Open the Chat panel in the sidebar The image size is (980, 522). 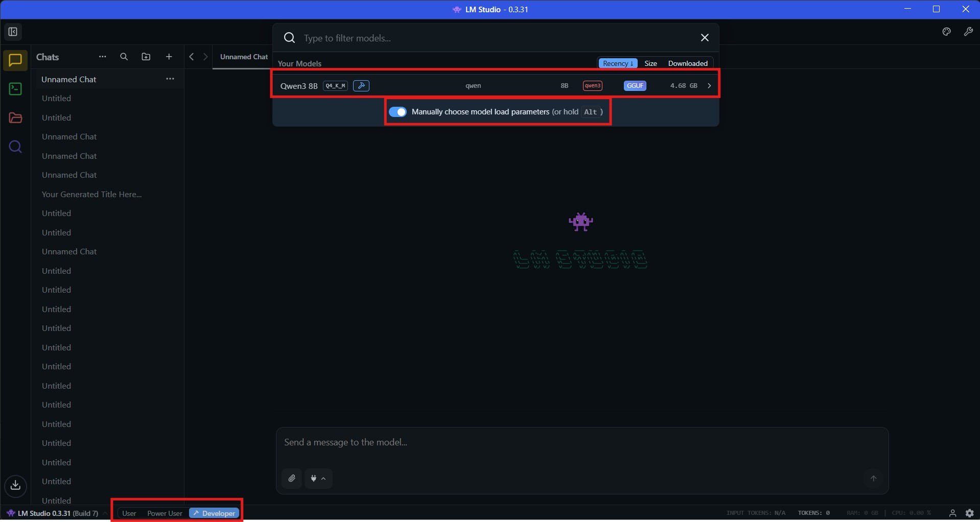15,61
